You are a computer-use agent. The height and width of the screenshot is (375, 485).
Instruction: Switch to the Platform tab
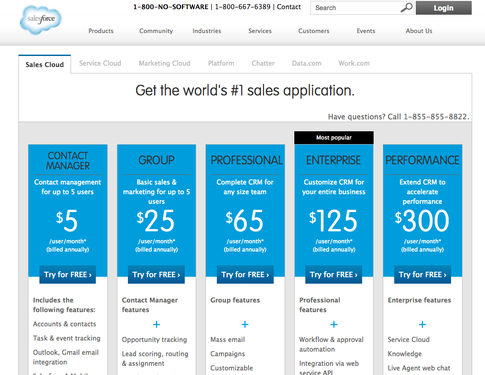tap(221, 63)
